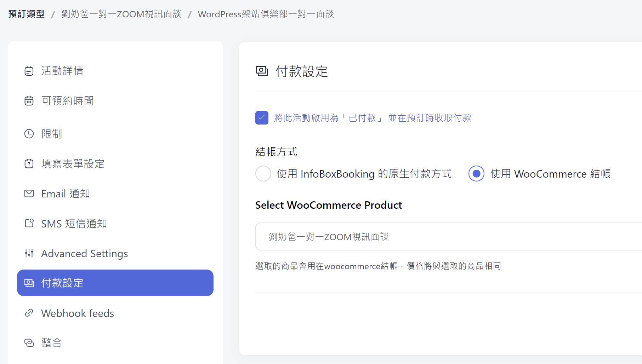
Task: Select 付款設定 active menu item
Action: (x=115, y=283)
